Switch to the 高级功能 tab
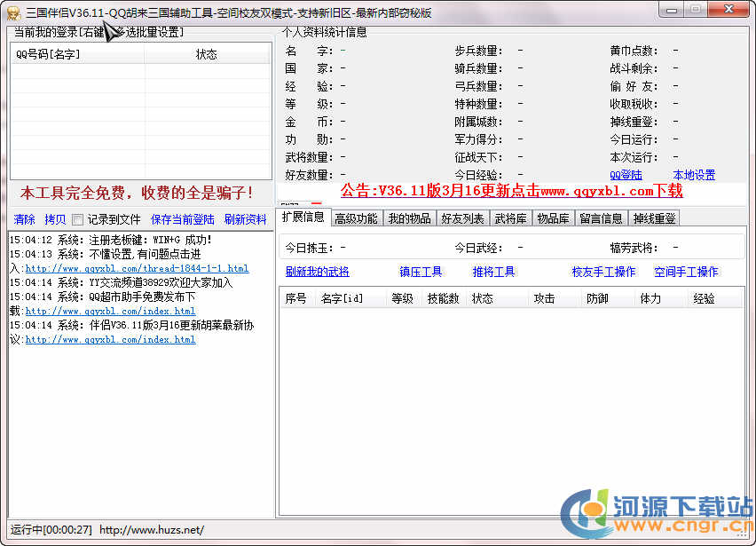756x546 pixels. pyautogui.click(x=356, y=218)
